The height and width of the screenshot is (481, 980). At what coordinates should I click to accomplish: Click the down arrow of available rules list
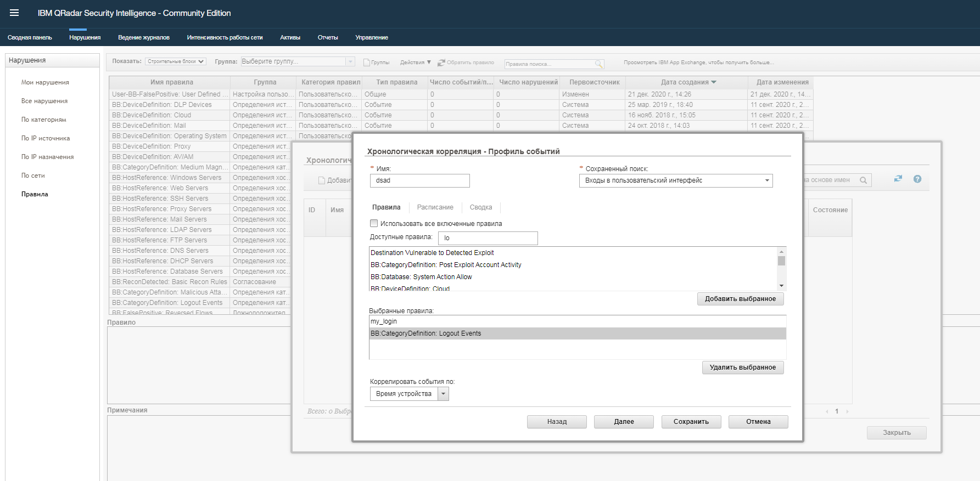[x=781, y=286]
